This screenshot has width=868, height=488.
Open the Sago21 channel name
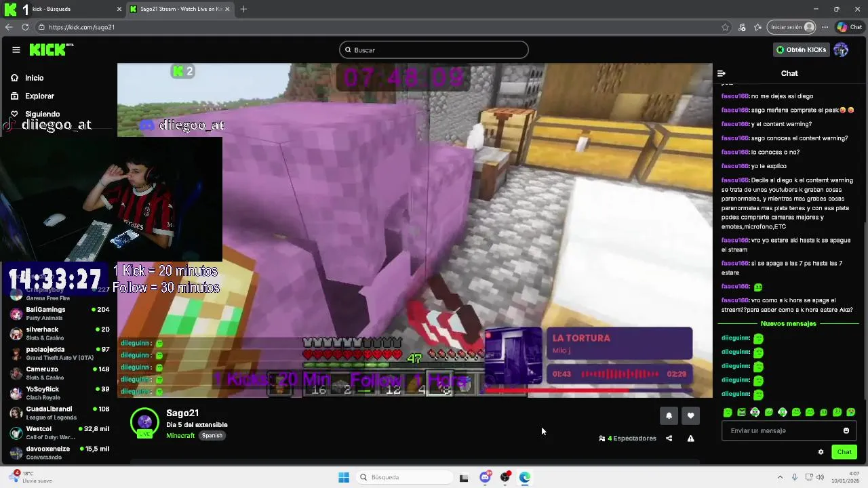coord(182,413)
